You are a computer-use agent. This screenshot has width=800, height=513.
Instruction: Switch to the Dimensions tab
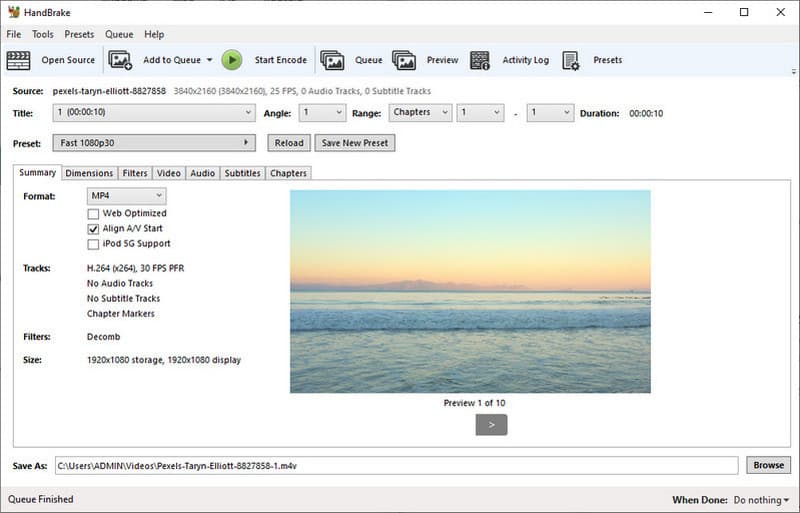(x=89, y=173)
